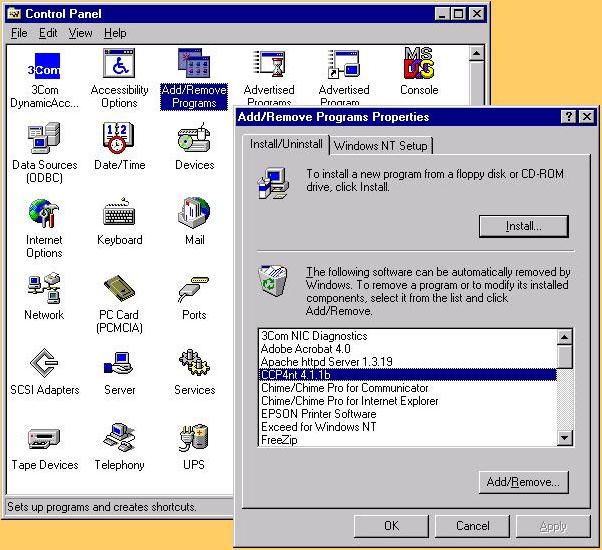Select the Server icon
This screenshot has height=550, width=602.
[x=118, y=363]
